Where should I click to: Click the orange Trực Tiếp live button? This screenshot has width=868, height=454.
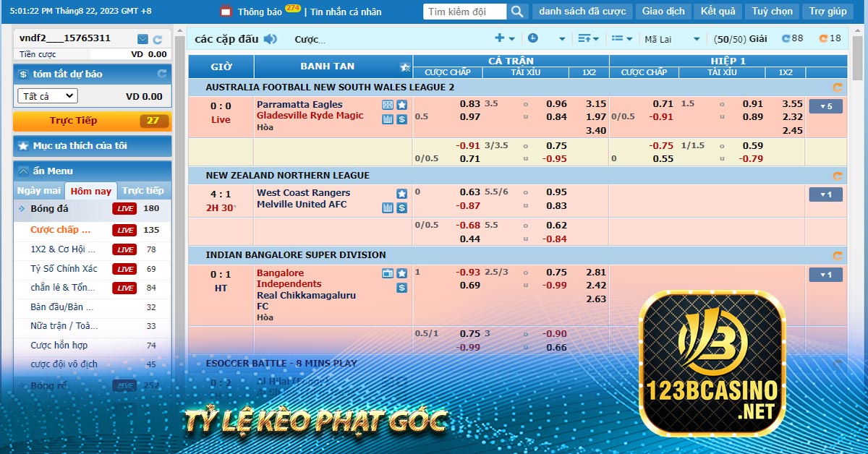point(93,121)
